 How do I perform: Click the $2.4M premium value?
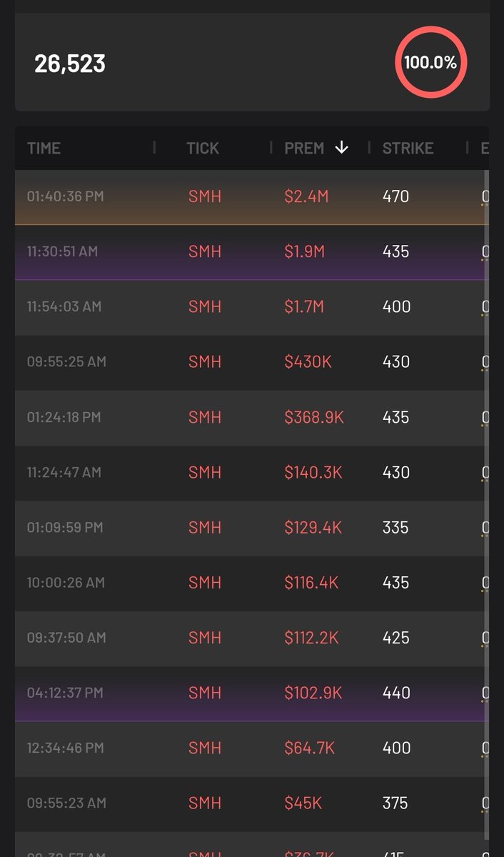pyautogui.click(x=306, y=196)
